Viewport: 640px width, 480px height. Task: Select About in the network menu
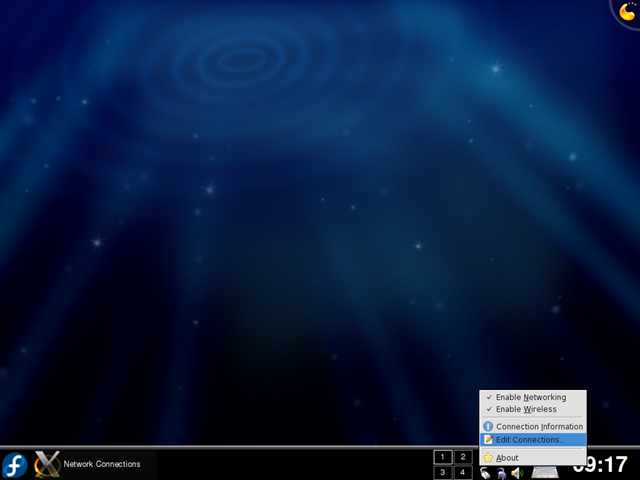[533, 458]
